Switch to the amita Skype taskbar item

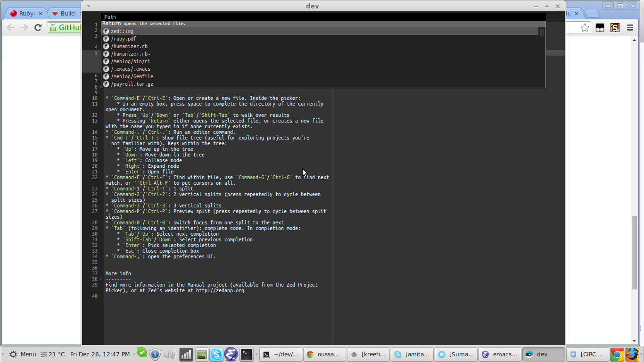pyautogui.click(x=412, y=354)
